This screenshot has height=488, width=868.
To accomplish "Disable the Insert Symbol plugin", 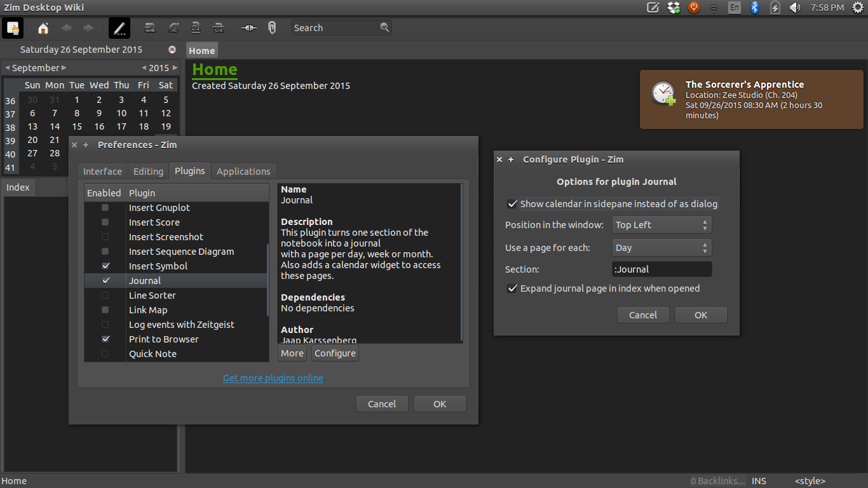I will (x=105, y=266).
